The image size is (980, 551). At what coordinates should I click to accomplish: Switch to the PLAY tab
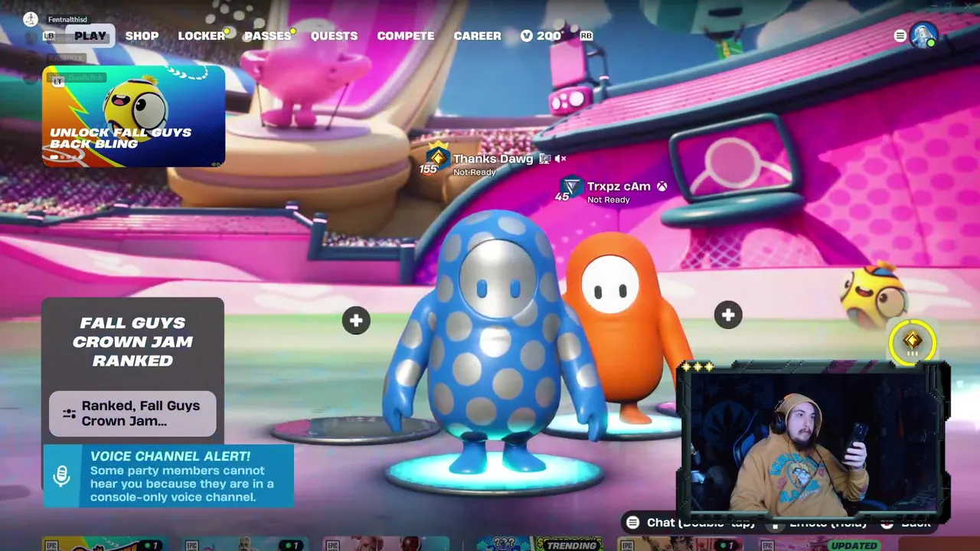click(90, 36)
